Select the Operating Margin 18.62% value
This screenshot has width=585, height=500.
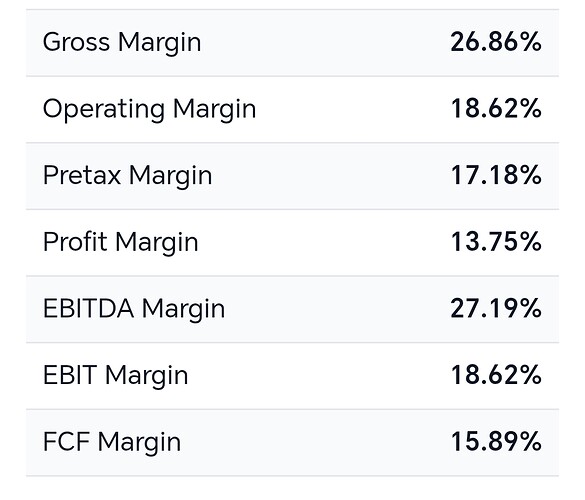click(496, 109)
